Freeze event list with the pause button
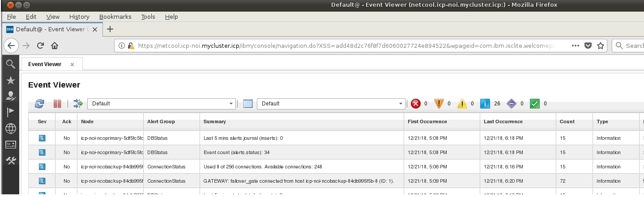The image size is (644, 197). coord(57,104)
